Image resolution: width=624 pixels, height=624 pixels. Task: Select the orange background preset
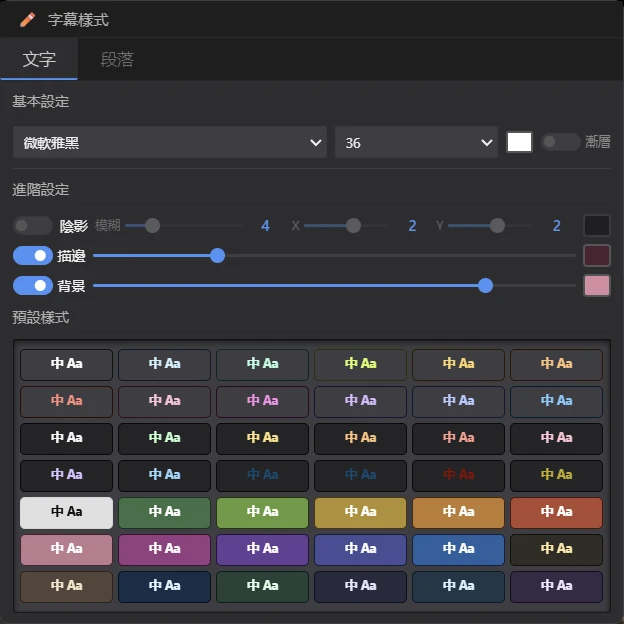[458, 512]
